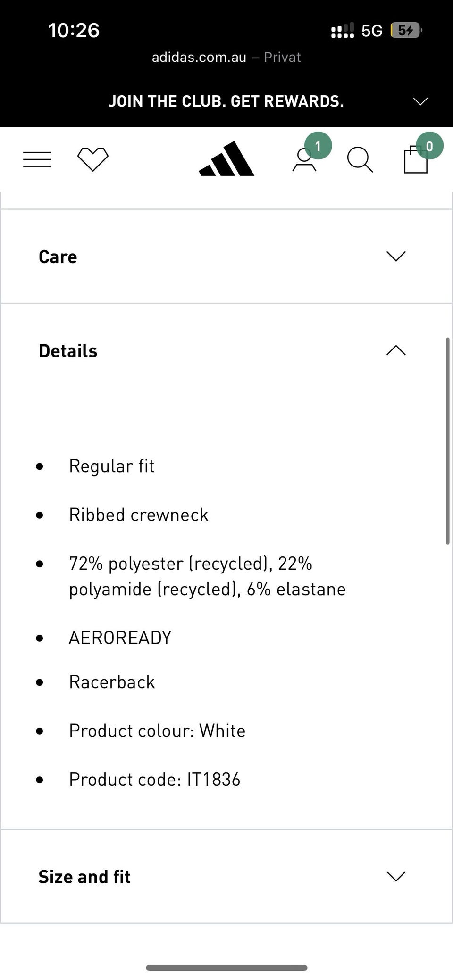The image size is (453, 980).
Task: Open the search magnifier icon
Action: [x=360, y=160]
